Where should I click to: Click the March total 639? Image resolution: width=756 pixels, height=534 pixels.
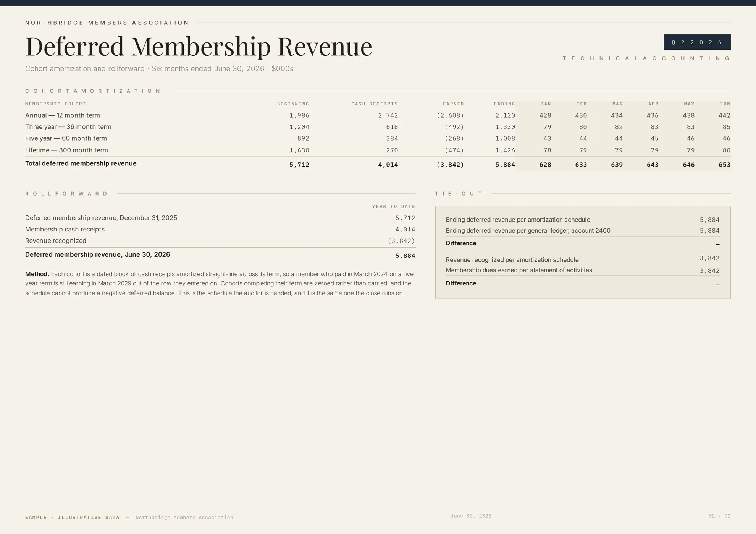(x=617, y=165)
